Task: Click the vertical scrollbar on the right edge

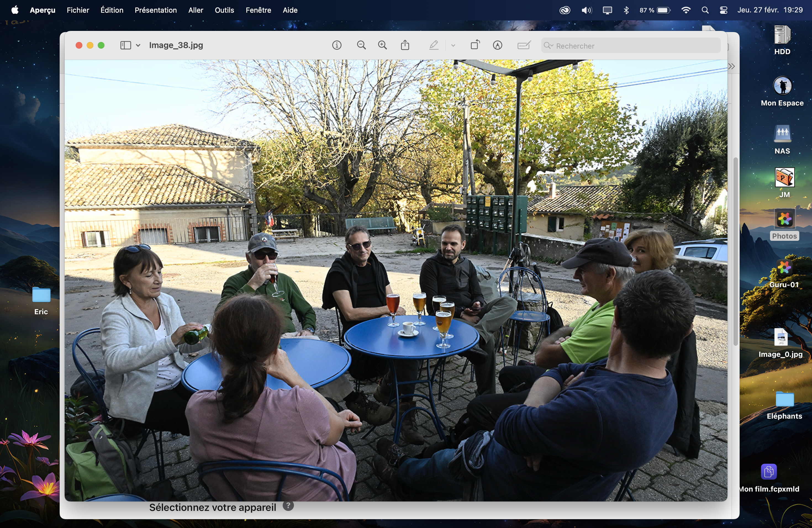Action: click(x=735, y=251)
